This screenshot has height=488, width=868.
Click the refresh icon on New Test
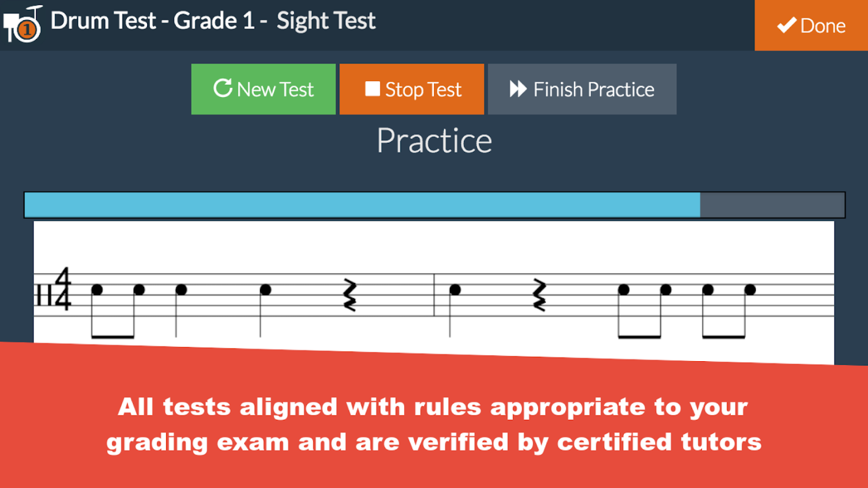click(x=223, y=88)
